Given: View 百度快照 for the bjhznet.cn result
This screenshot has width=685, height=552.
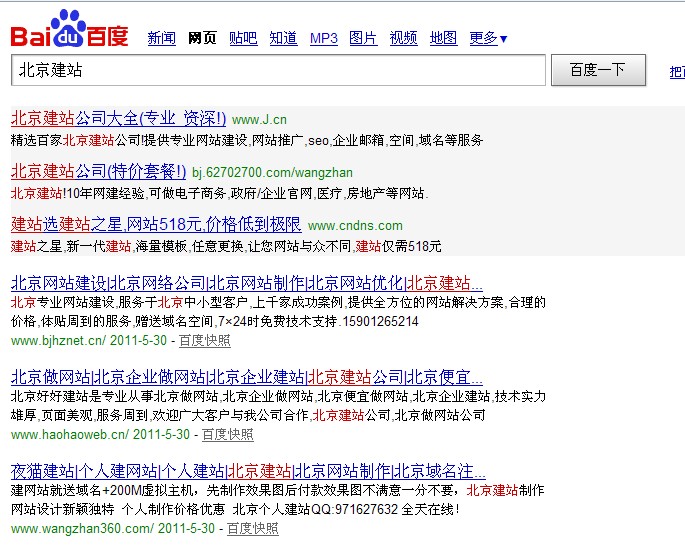Looking at the screenshot, I should 204,340.
